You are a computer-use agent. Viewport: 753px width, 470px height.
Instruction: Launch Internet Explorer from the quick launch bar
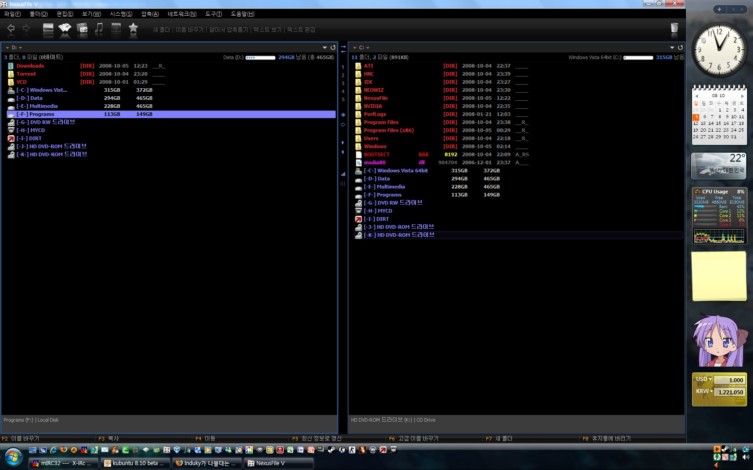(x=53, y=450)
